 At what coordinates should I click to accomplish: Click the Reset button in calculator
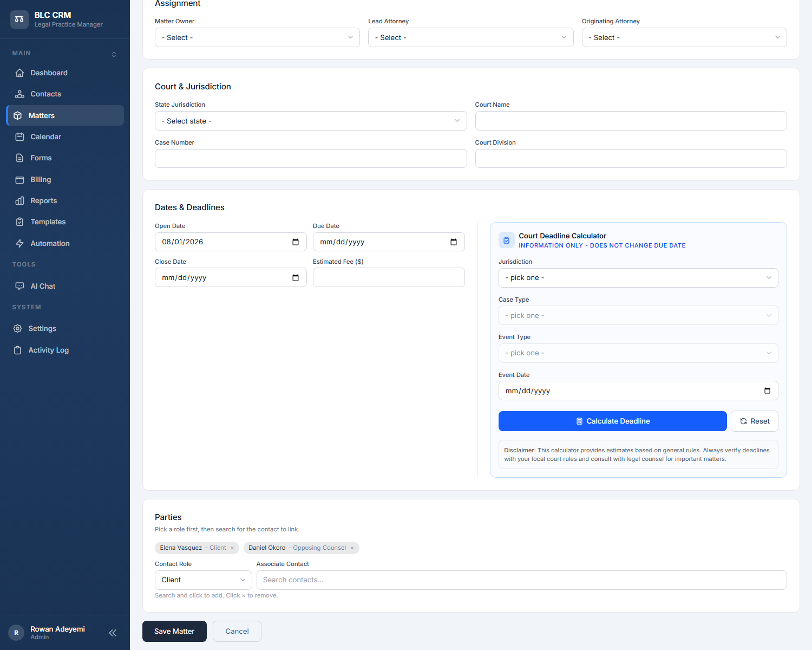coord(755,421)
